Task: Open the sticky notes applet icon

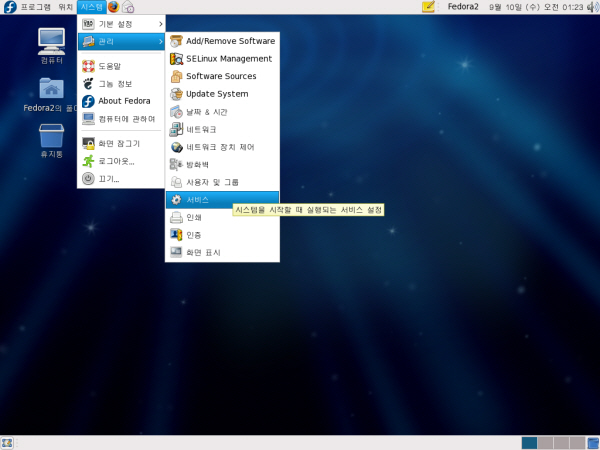Action: 429,7
